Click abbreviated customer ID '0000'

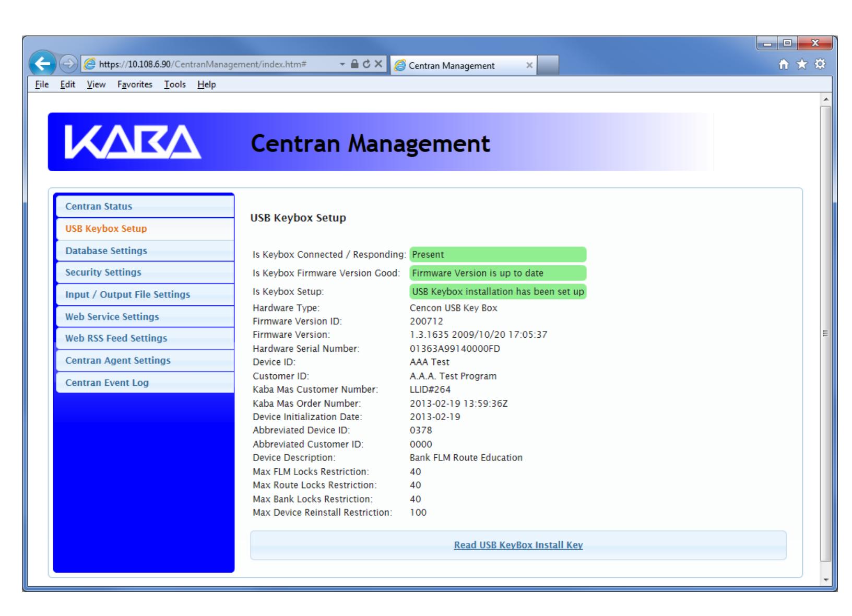(x=421, y=444)
